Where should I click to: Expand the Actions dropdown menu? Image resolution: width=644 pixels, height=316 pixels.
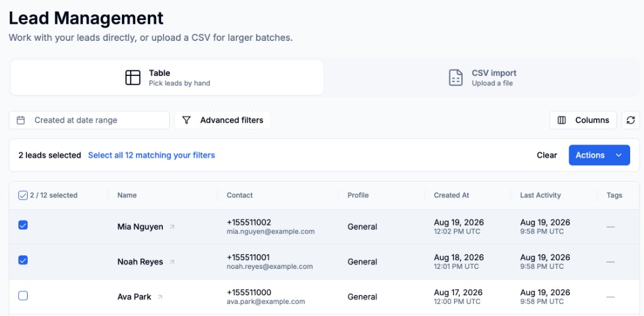pyautogui.click(x=599, y=155)
